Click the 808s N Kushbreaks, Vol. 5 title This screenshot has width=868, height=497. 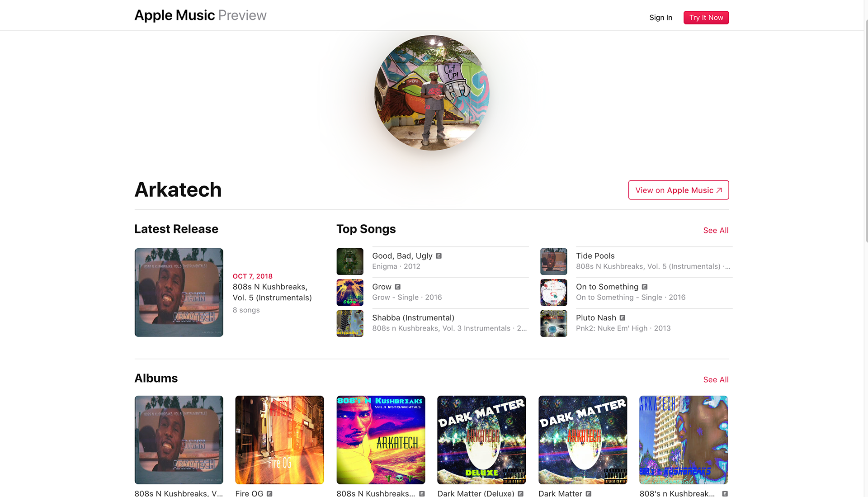tap(272, 292)
